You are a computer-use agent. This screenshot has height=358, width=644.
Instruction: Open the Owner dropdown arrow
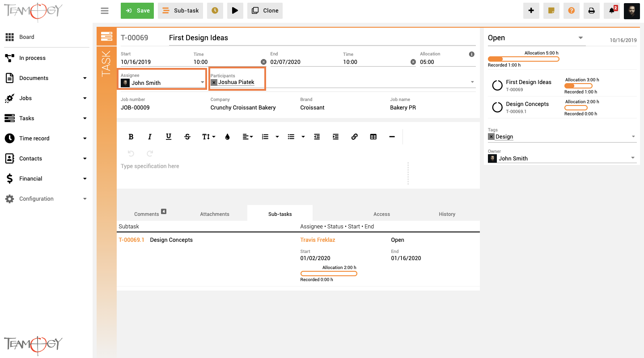click(633, 158)
